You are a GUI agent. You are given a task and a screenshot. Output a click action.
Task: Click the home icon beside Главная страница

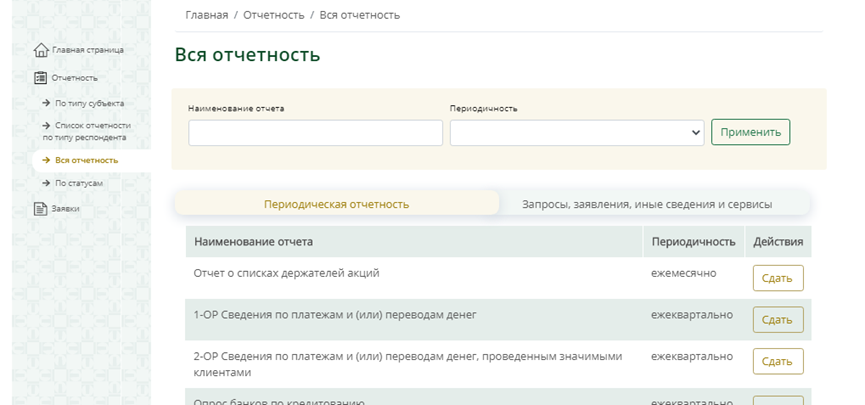coord(41,50)
